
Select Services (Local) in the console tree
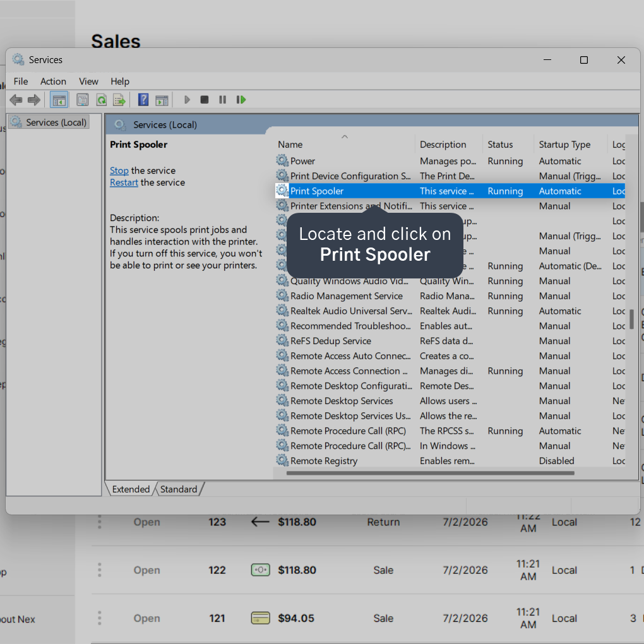[49, 122]
